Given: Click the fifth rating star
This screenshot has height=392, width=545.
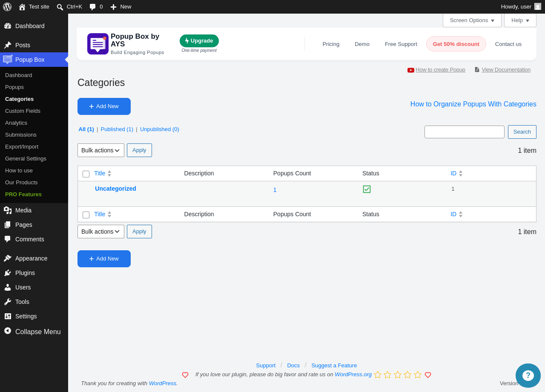Looking at the screenshot, I should pyautogui.click(x=418, y=375).
